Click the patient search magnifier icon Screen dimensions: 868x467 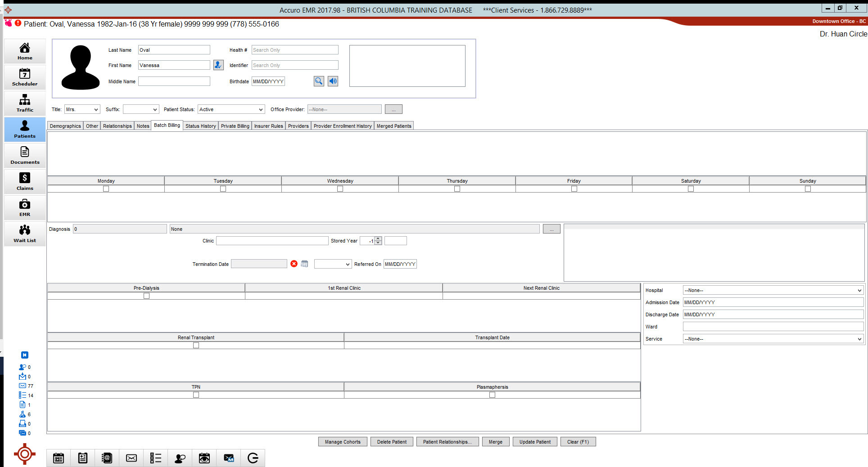click(x=319, y=81)
